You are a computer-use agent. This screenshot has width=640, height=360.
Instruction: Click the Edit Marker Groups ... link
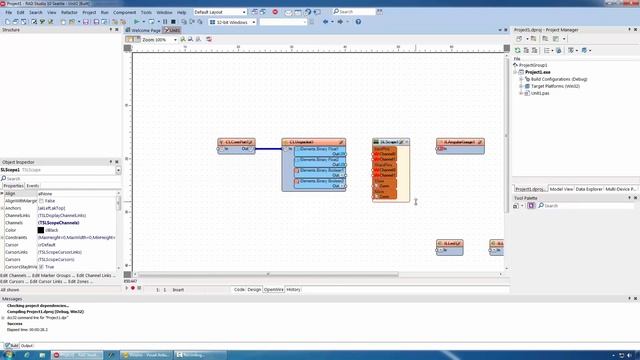click(53, 276)
